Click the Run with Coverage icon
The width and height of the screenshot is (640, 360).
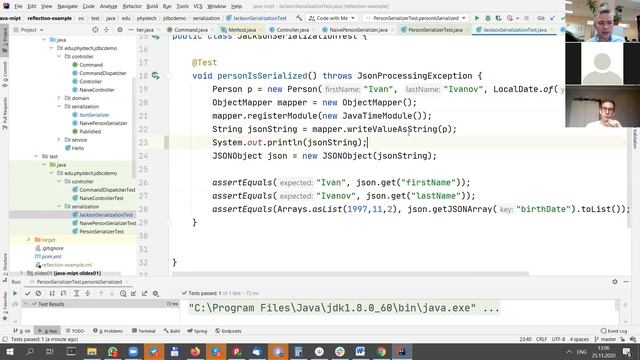click(498, 18)
